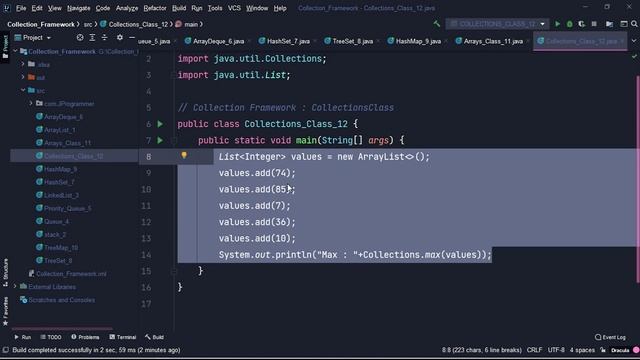Open the Project view mode dropdown
The width and height of the screenshot is (640, 360).
(x=33, y=38)
